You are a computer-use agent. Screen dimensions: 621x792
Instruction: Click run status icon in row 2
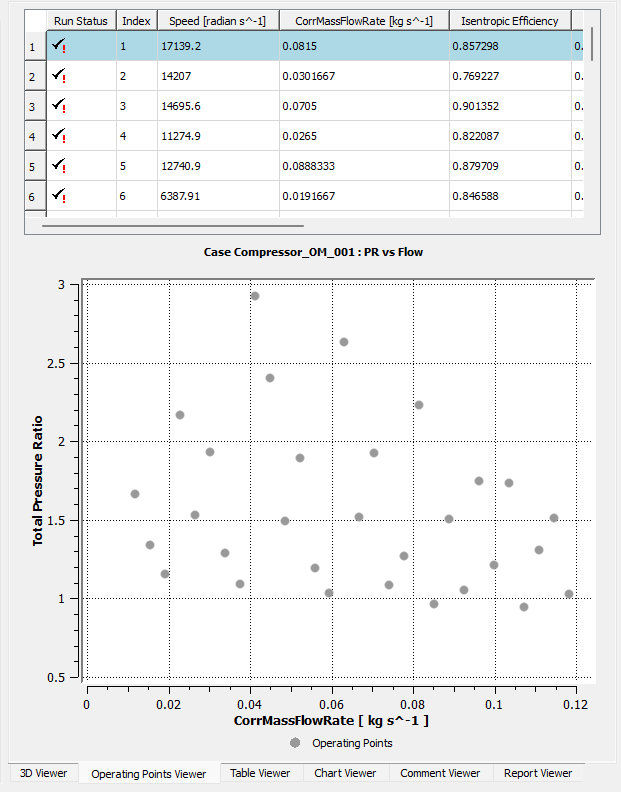coord(59,75)
